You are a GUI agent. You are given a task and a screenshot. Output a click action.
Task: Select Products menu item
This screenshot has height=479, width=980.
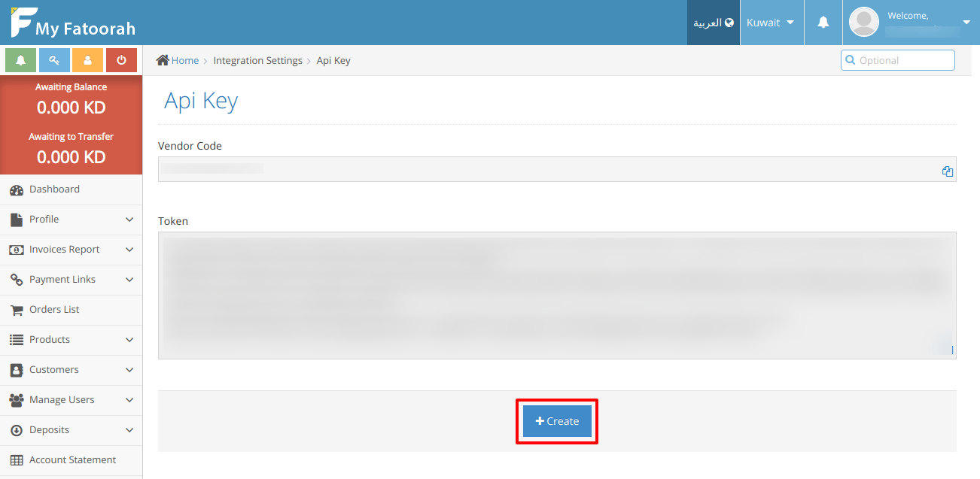71,340
